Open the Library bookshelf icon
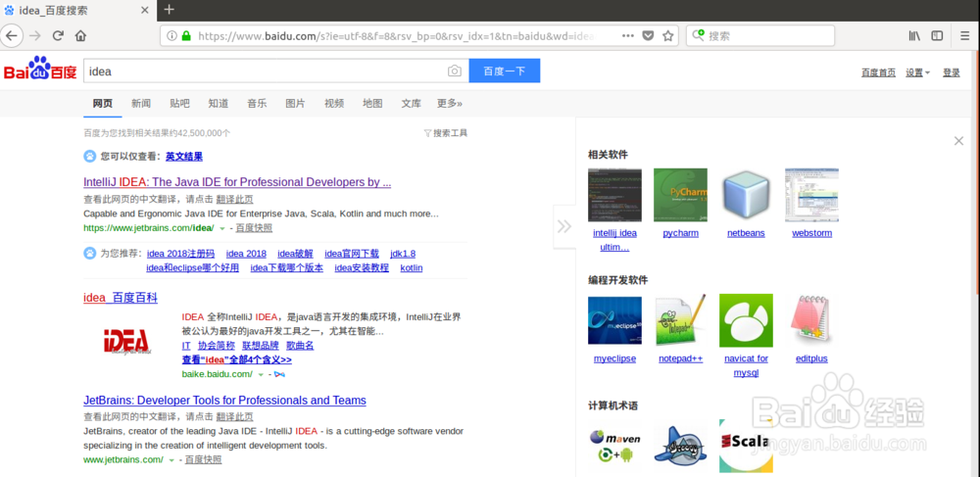The image size is (980, 477). click(x=914, y=35)
